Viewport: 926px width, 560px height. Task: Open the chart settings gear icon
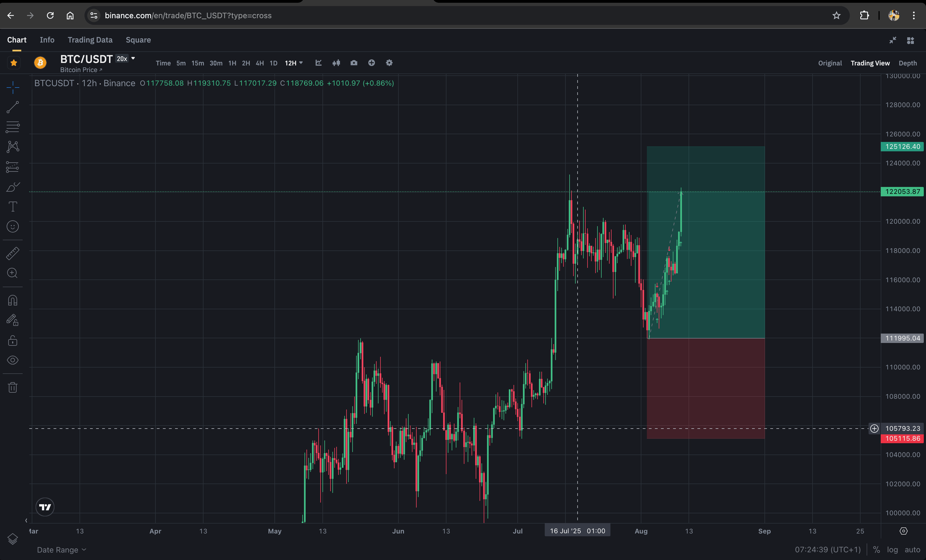point(389,63)
